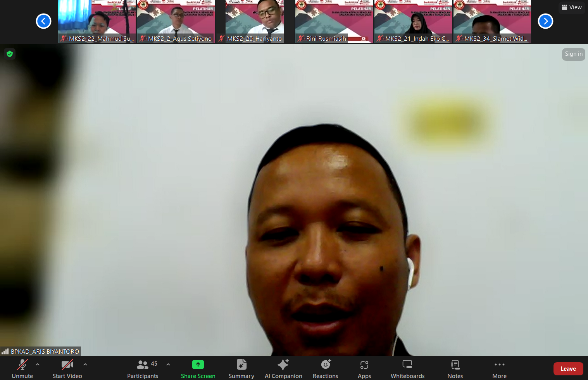Unmute the microphone
The width and height of the screenshot is (588, 380).
(x=22, y=369)
